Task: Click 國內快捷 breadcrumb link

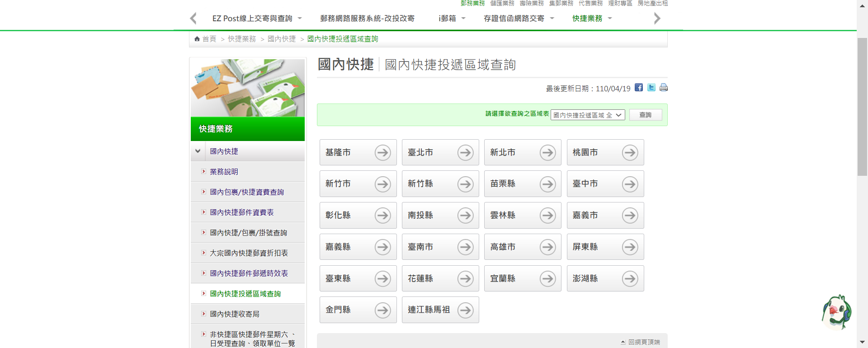Action: point(282,39)
